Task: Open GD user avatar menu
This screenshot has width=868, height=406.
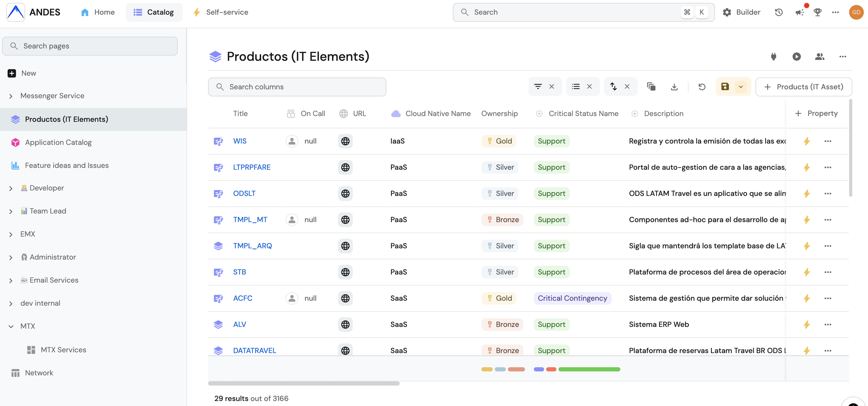Action: pos(856,13)
